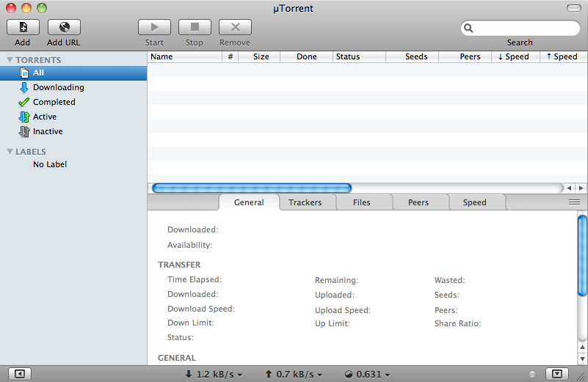The image size is (588, 382).
Task: Click the horizontal scrollbar left arrow
Action: (569, 188)
